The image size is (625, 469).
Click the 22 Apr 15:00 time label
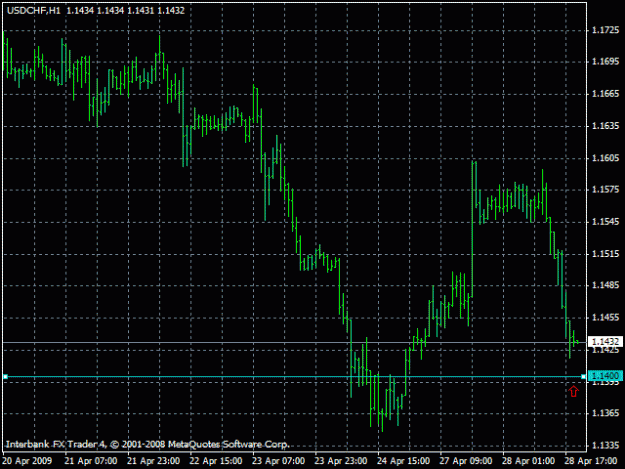coord(216,461)
